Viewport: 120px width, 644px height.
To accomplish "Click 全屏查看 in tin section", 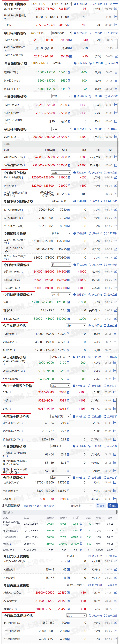I will tap(111, 129).
